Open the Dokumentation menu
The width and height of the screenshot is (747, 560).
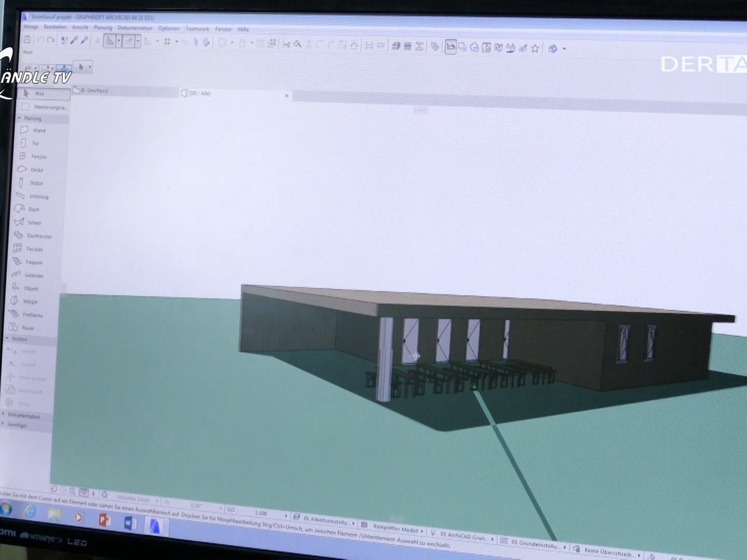coord(135,28)
